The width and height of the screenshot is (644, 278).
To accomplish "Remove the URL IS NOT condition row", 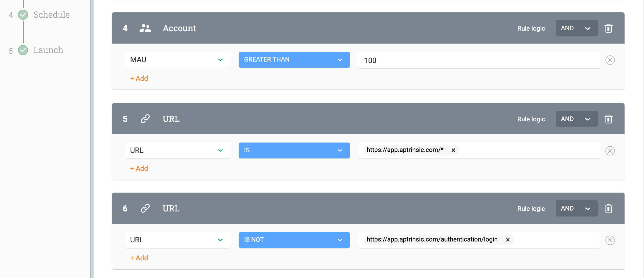I will pyautogui.click(x=610, y=240).
